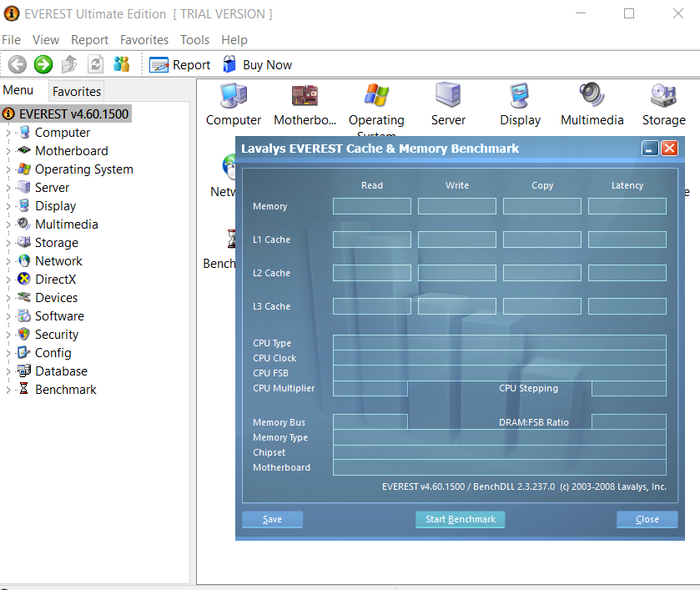This screenshot has height=590, width=700.
Task: Click the DRAM:FSB Ratio value field
Action: [629, 421]
